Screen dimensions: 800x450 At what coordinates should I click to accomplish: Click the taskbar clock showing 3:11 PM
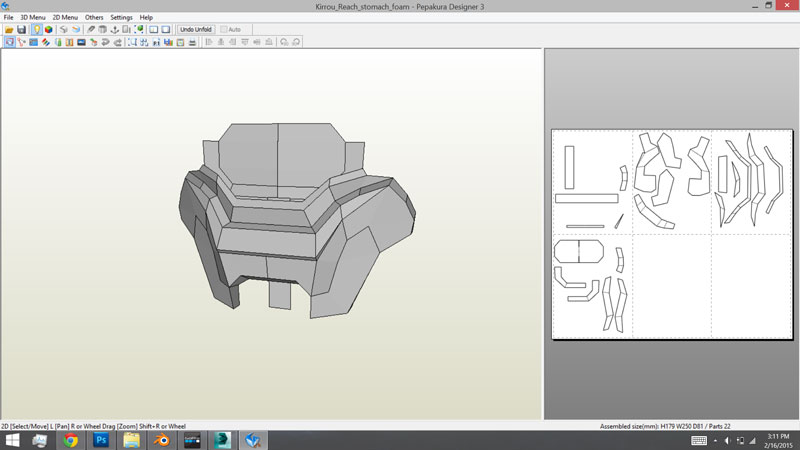(778, 441)
